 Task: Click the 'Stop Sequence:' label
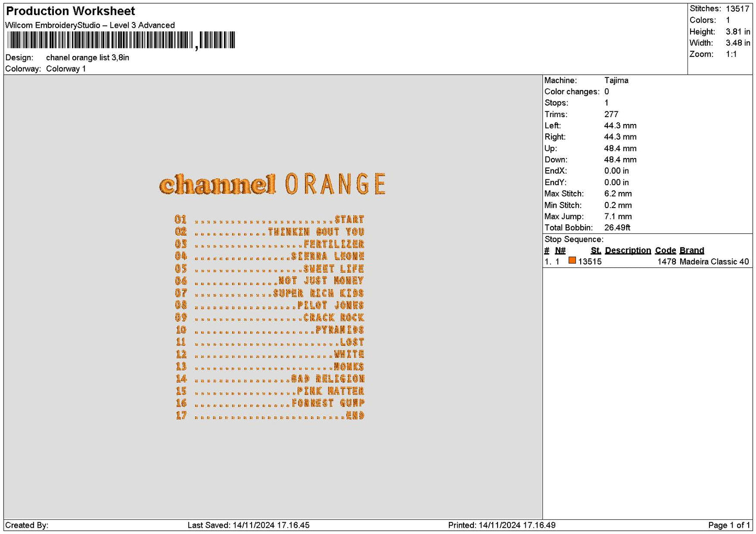point(574,240)
